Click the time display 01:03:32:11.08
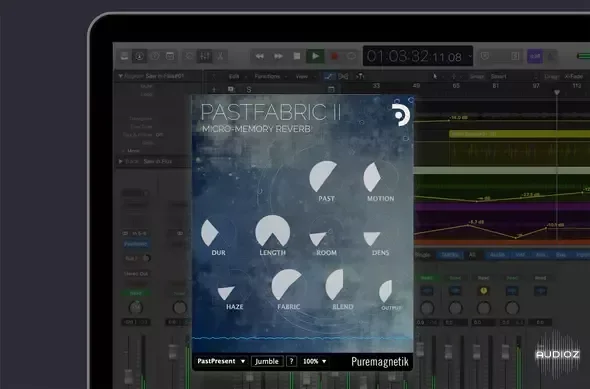This screenshot has height=389, width=590. [414, 56]
